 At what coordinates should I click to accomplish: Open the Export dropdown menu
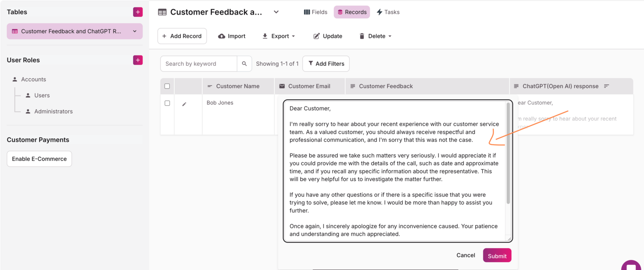coord(279,36)
